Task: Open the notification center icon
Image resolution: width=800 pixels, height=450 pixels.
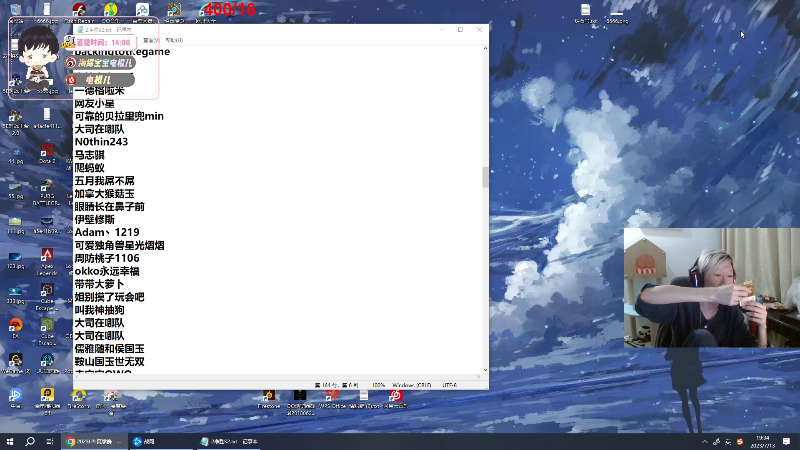Action: (786, 441)
